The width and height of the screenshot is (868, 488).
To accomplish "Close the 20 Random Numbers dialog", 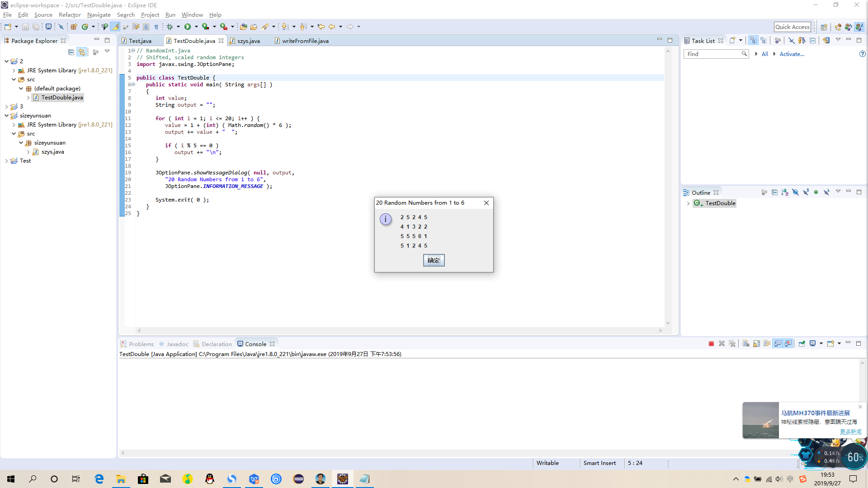I will [x=486, y=203].
